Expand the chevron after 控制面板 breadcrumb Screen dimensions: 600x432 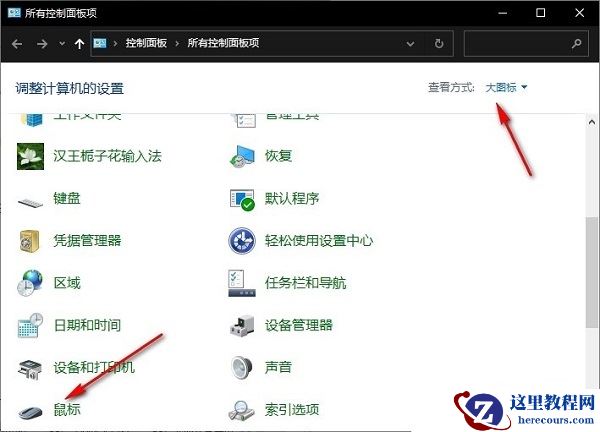pos(177,43)
